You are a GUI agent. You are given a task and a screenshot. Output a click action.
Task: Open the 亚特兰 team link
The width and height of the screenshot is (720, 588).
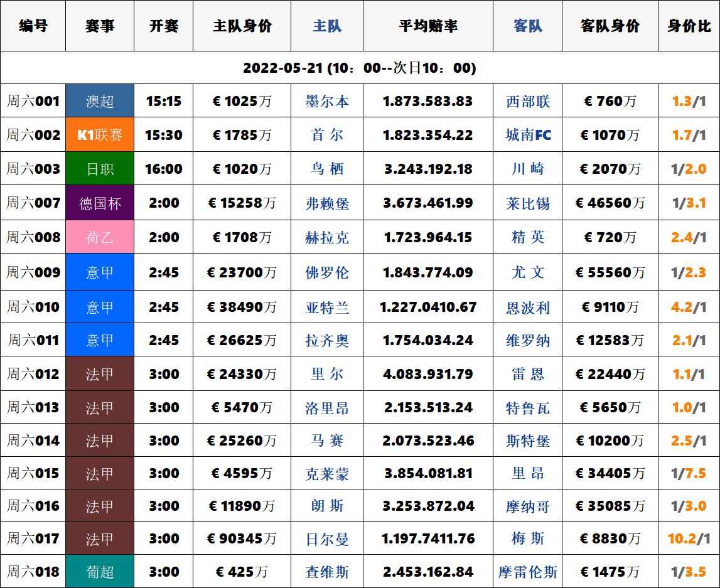(x=327, y=307)
